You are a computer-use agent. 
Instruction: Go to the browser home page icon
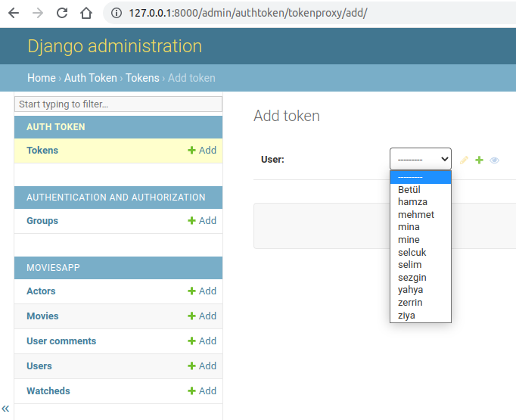click(86, 13)
